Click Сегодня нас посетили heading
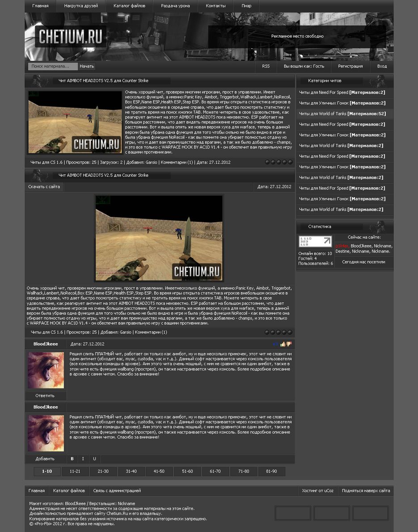Viewport: 418px width, 532px height. click(x=363, y=262)
